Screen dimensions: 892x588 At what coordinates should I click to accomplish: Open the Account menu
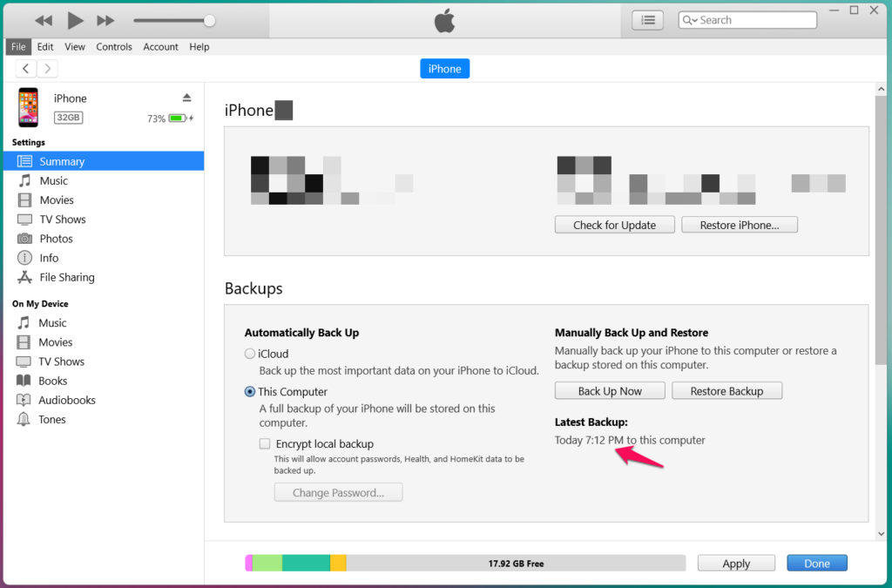(160, 47)
